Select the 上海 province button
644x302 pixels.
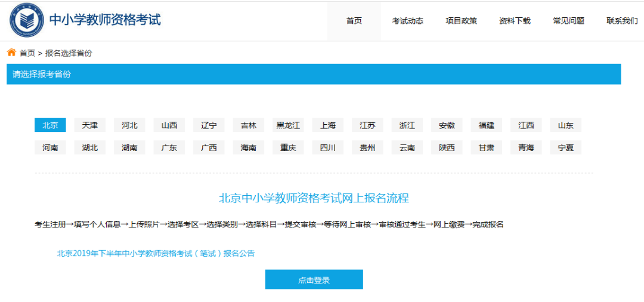pos(328,125)
